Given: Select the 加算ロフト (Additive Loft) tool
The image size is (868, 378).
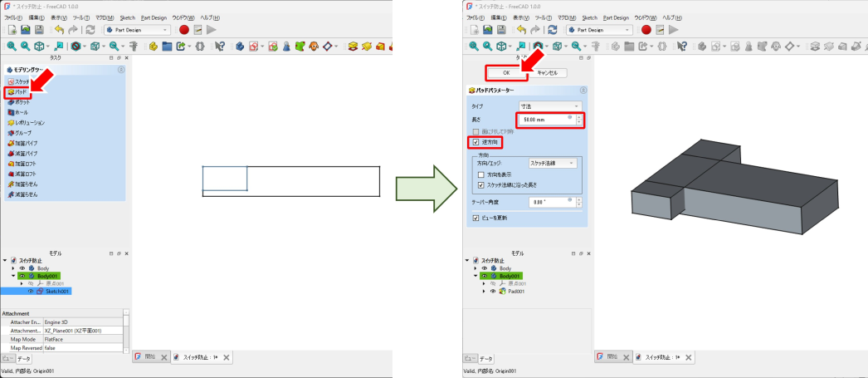Looking at the screenshot, I should (x=25, y=164).
